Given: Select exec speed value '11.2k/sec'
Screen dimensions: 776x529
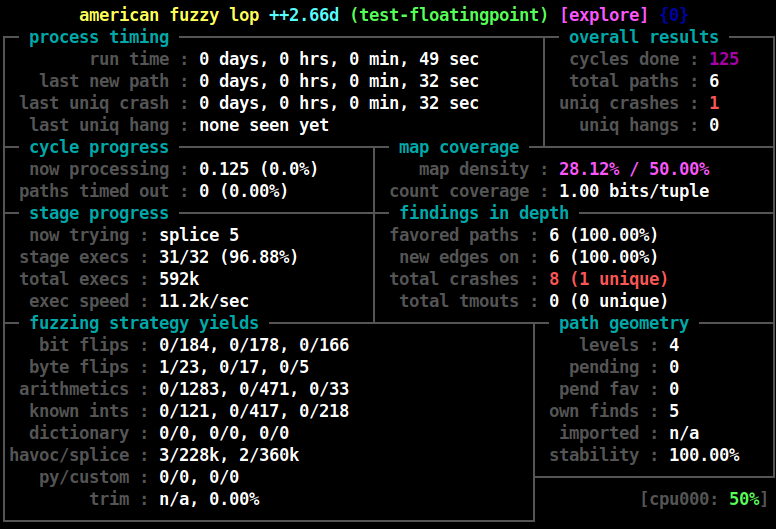Looking at the screenshot, I should point(204,301).
